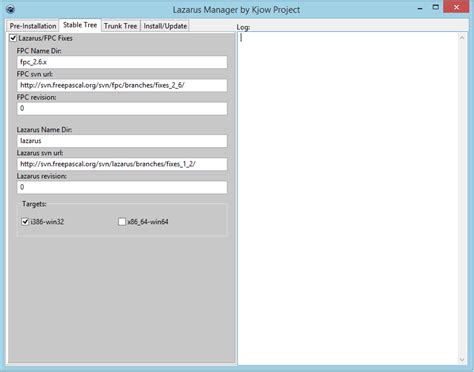
Task: Minimize the Lazarus Manager window
Action: (x=420, y=8)
